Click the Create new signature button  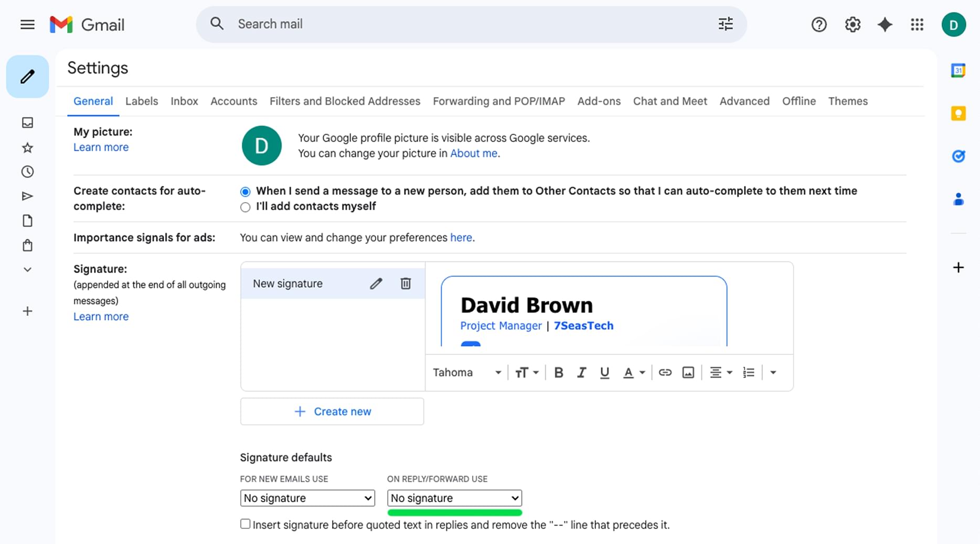tap(332, 411)
